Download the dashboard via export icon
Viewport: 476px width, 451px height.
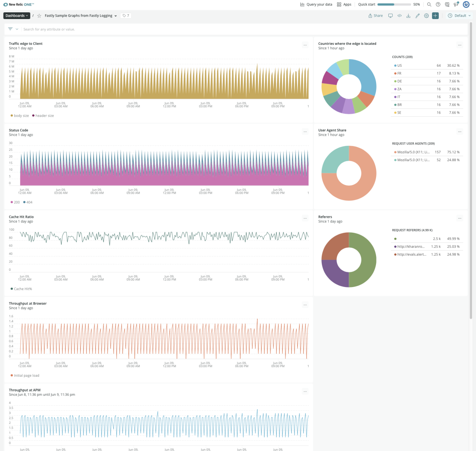409,16
